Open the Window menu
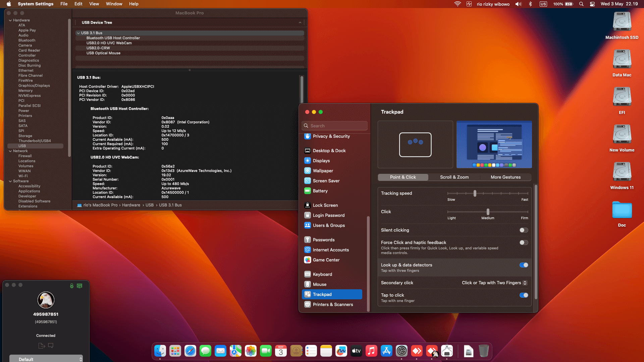The height and width of the screenshot is (362, 644). 114,4
